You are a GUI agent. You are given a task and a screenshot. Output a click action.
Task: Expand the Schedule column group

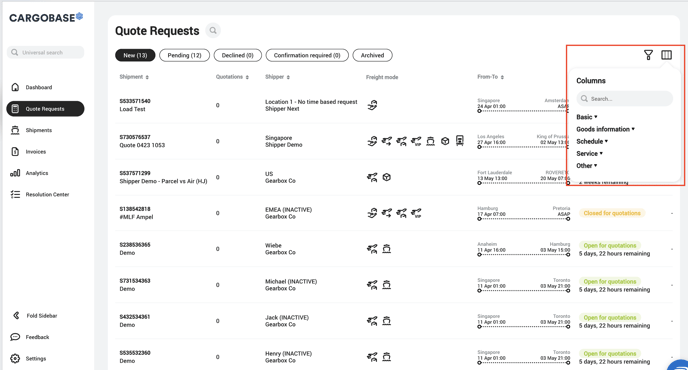[592, 141]
